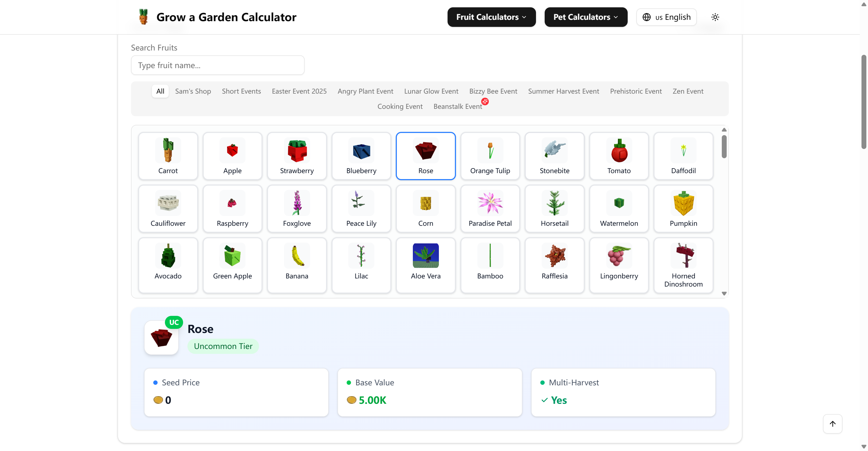
Task: Click the Horned Dinoshroom icon
Action: coord(683,256)
